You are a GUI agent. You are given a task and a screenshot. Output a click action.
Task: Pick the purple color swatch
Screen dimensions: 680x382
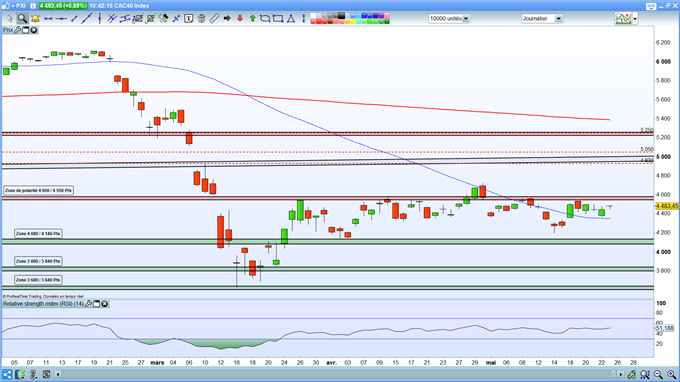pos(381,16)
